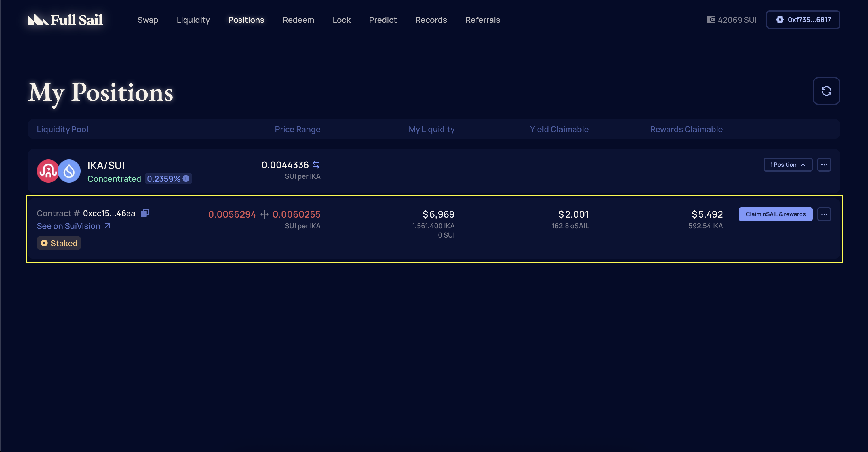Image resolution: width=868 pixels, height=452 pixels.
Task: Click the Full Sail logo
Action: click(x=65, y=20)
